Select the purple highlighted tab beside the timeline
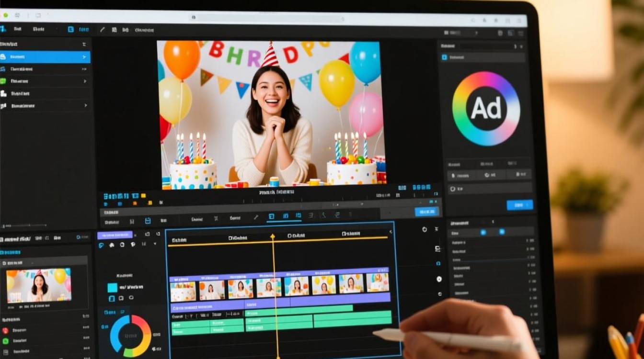644x359 pixels. (x=115, y=235)
